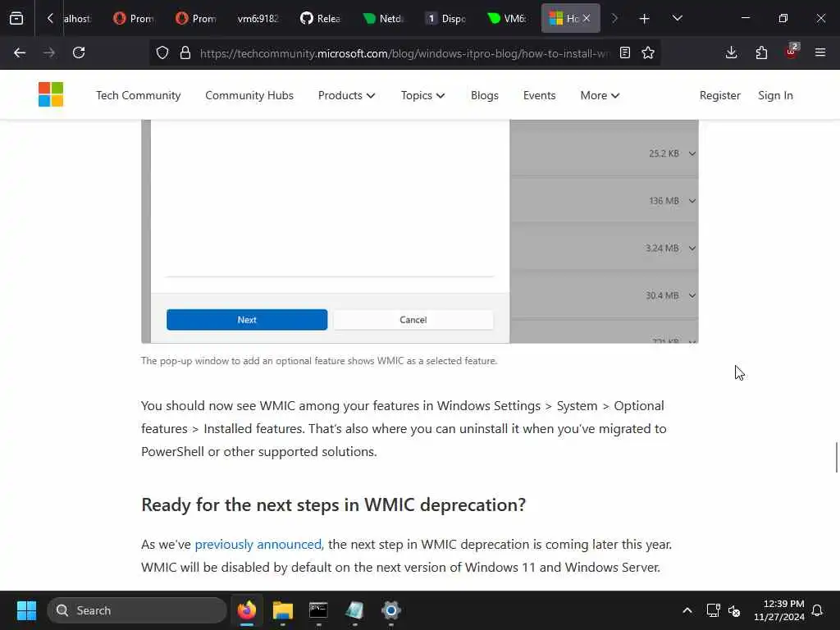Open the extensions puzzle icon

tap(761, 52)
